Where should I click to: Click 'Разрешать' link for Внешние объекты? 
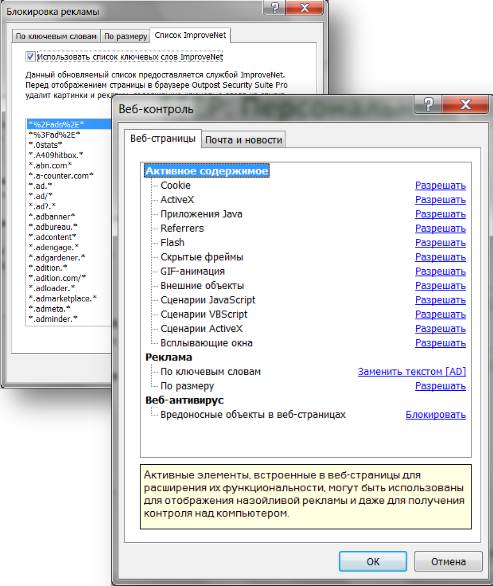tap(440, 286)
